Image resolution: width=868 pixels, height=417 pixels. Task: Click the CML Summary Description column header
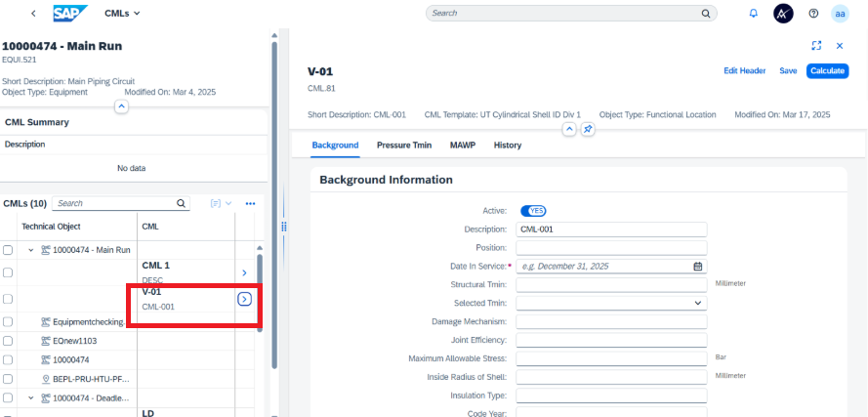(x=25, y=145)
